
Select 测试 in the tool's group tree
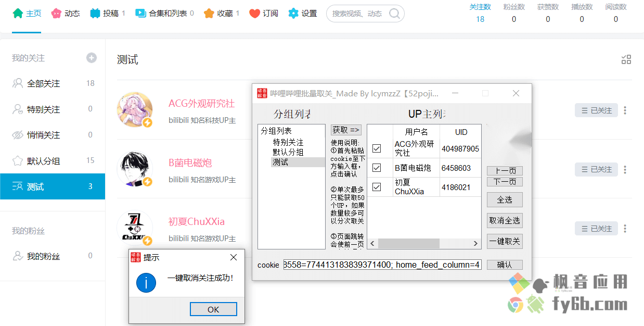click(280, 162)
